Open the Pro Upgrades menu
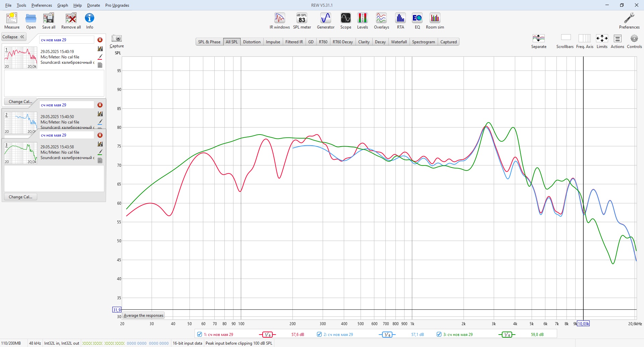This screenshot has width=644, height=347. click(x=117, y=5)
